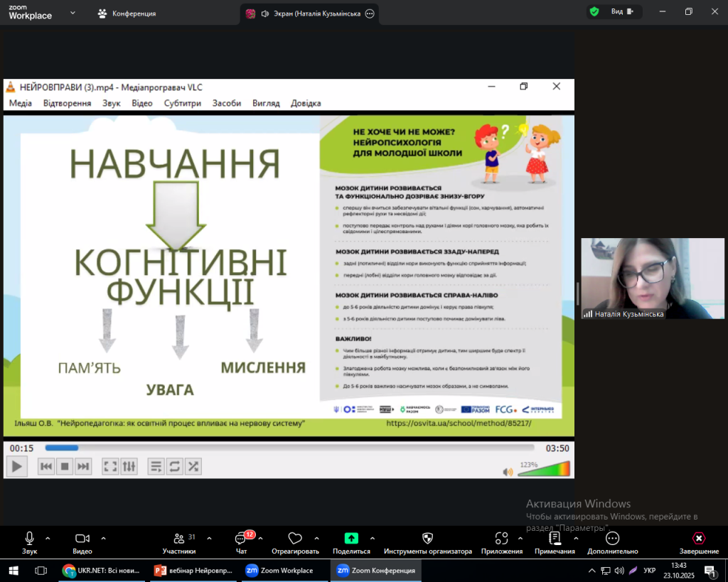Expand video options arrow beside camera

pos(104,538)
